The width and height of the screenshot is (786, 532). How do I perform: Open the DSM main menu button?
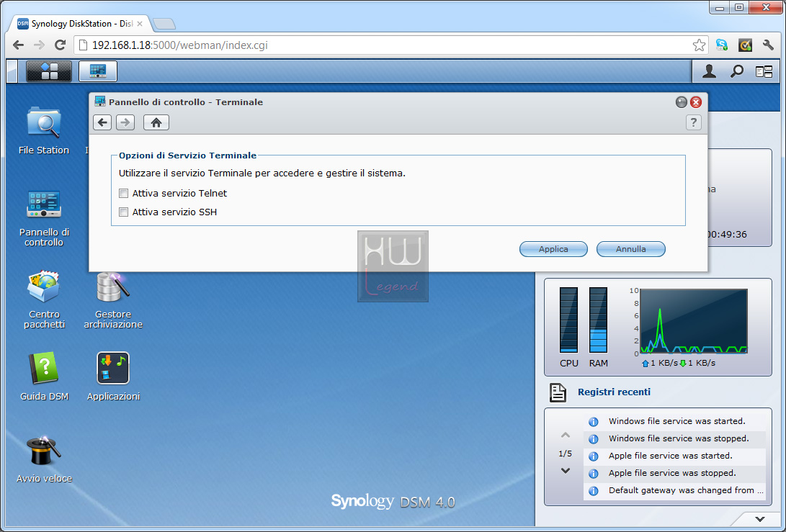click(48, 71)
